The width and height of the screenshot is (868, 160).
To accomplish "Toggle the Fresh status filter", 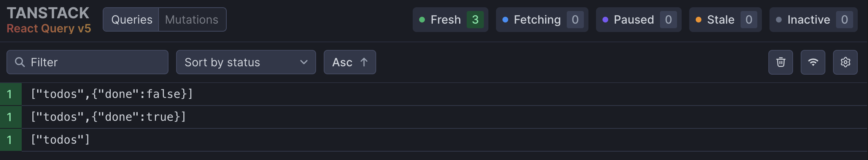I will coord(450,20).
